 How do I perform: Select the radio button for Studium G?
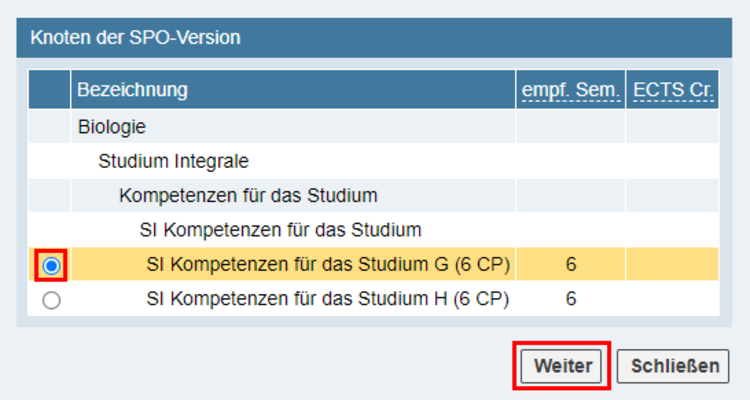tap(51, 266)
